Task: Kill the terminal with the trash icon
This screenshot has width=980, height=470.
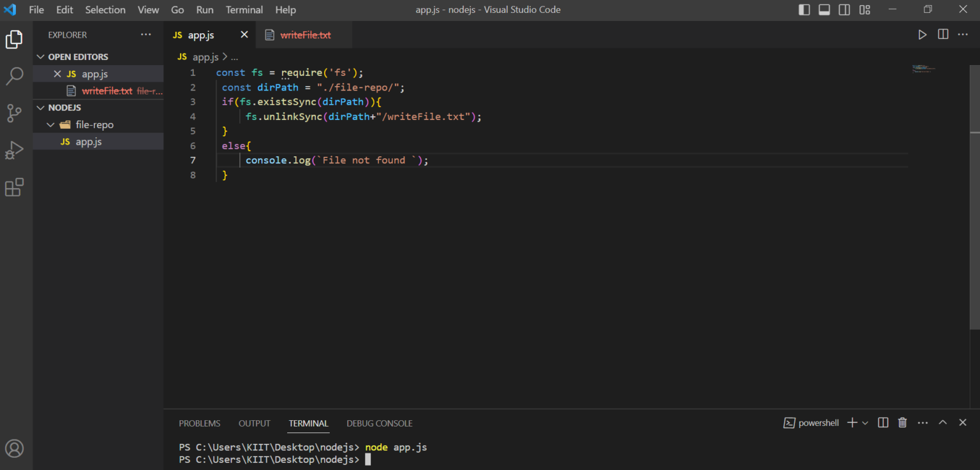Action: (902, 422)
